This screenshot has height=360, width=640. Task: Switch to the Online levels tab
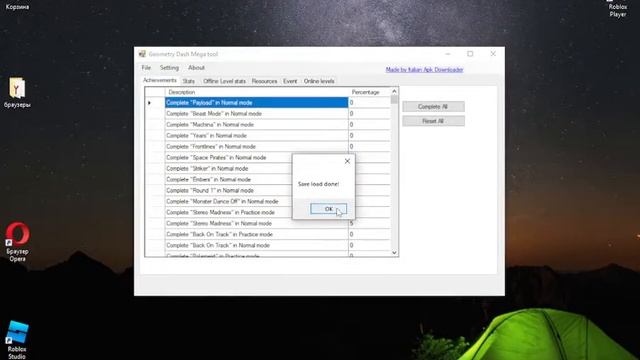coord(319,81)
